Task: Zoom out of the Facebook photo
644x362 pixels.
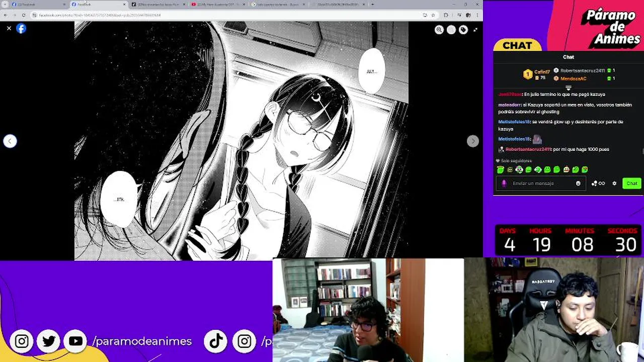Action: [451, 30]
